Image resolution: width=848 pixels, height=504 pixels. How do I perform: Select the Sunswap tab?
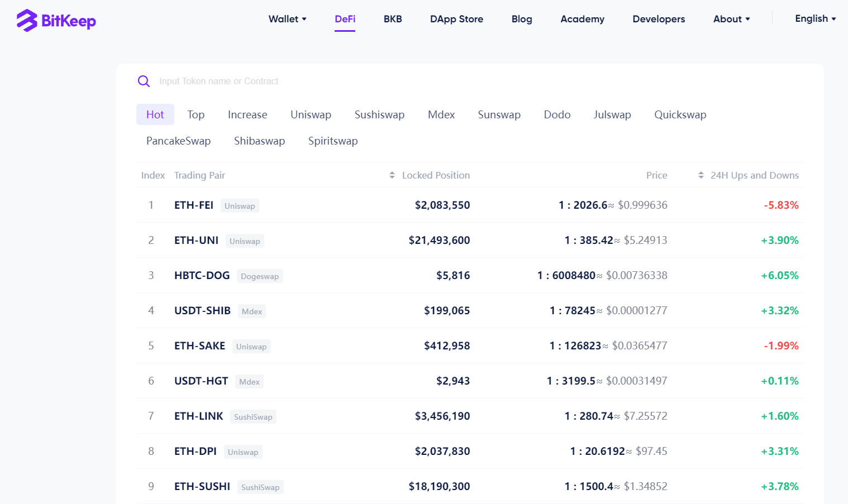pos(499,114)
